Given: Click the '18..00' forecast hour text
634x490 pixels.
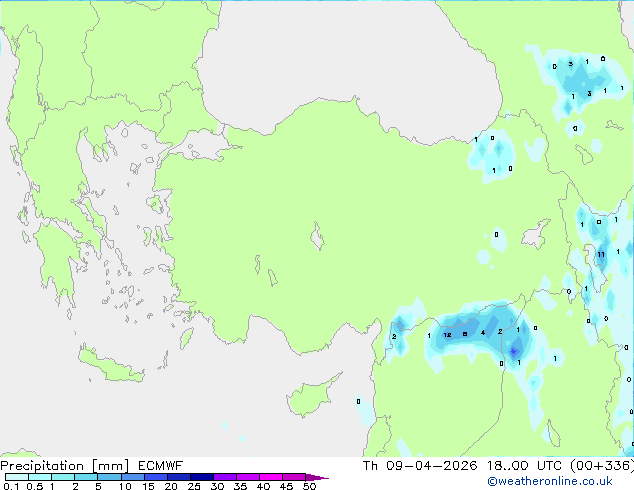Looking at the screenshot, I should pos(507,466).
